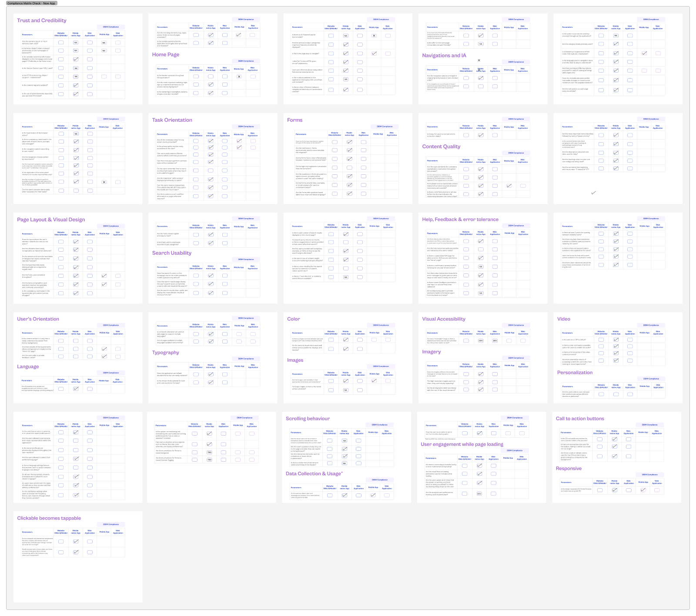Select the 'Page Layout & Visual Design' heading
Viewport: 696px width, 616px height.
coord(51,220)
